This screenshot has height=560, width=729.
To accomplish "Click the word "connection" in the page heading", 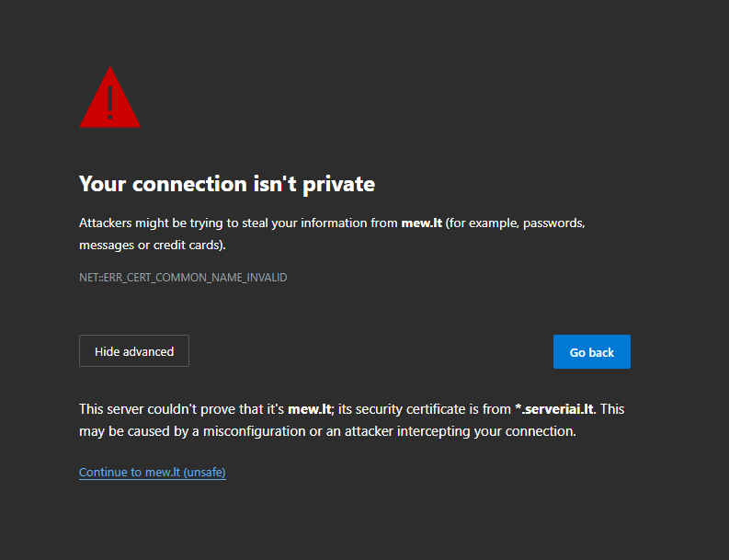I will click(189, 184).
